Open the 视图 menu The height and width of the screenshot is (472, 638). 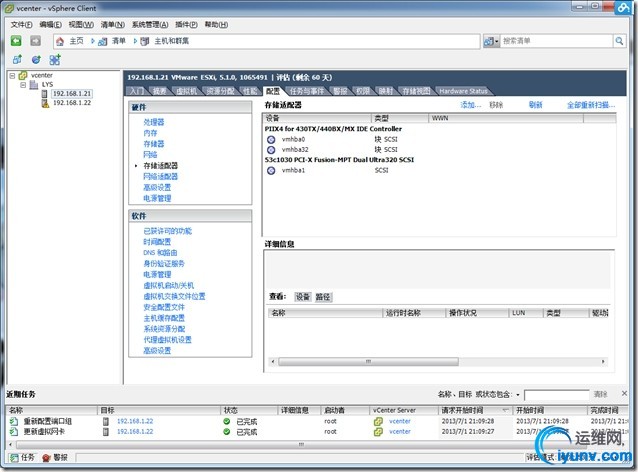pyautogui.click(x=81, y=25)
